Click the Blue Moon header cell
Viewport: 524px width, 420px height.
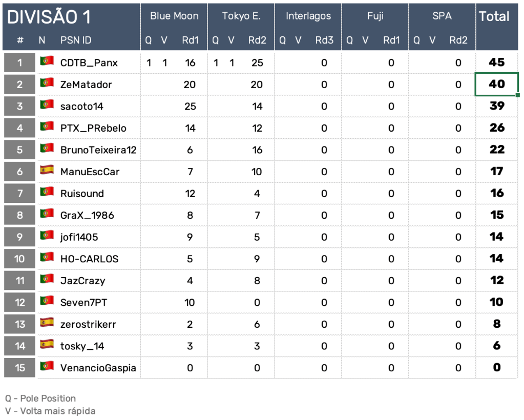174,16
